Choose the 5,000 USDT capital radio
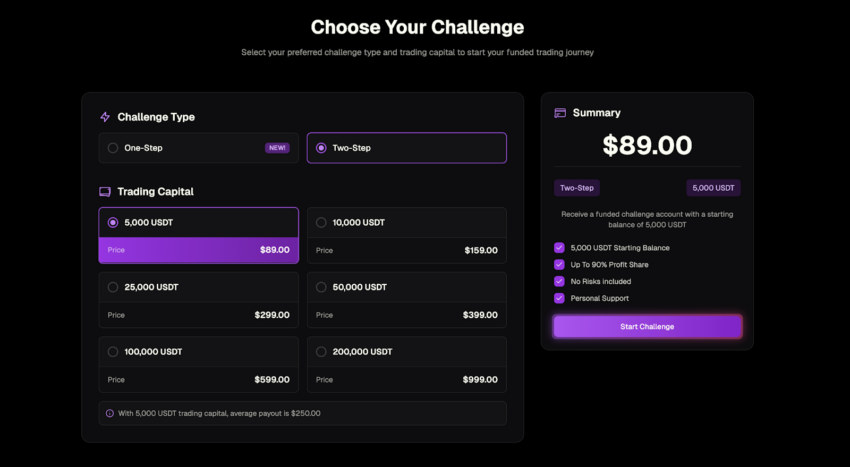Screen dimensions: 850x467 [x=113, y=222]
